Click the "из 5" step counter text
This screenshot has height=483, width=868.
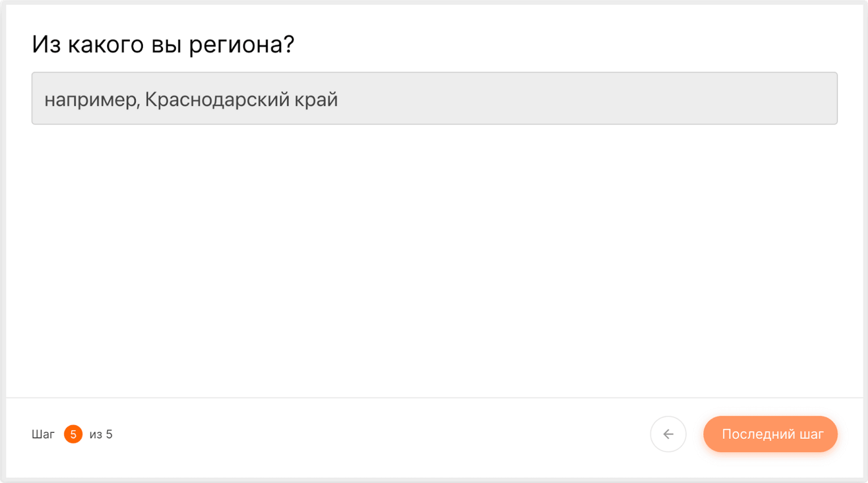coord(101,434)
